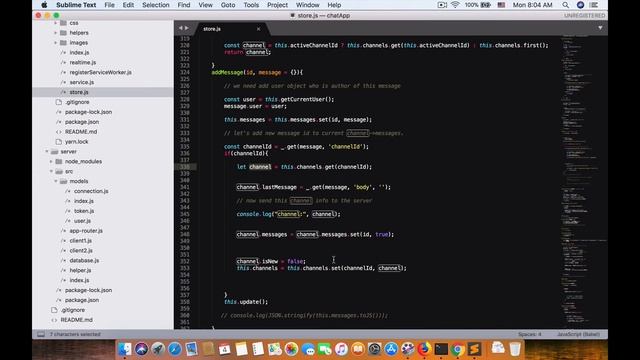Open the tab list dropdown arrow
640x360 pixels.
coord(600,28)
